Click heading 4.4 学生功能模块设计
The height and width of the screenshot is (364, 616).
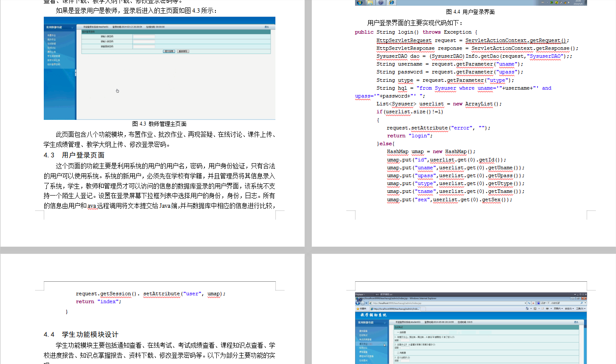click(81, 334)
